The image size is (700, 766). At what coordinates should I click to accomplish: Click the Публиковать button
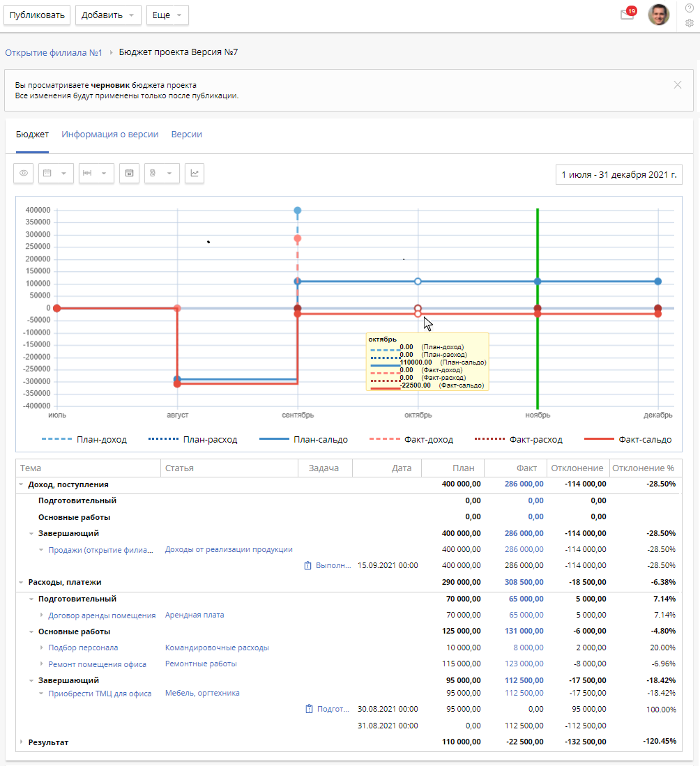(37, 15)
